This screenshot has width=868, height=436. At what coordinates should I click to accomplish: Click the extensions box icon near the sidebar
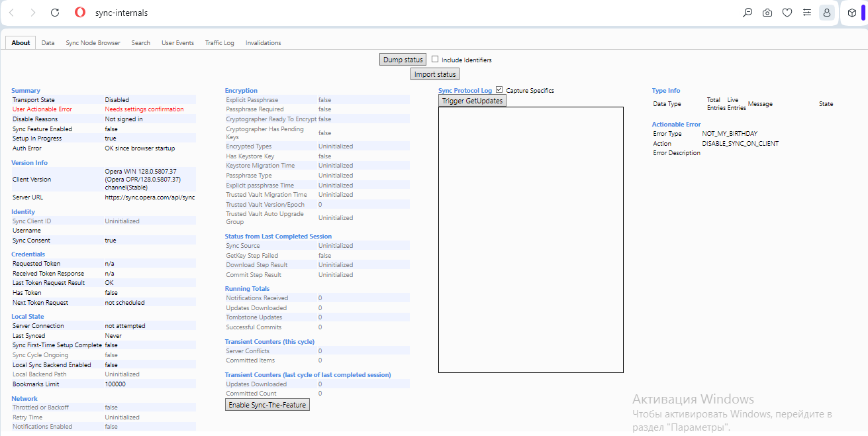tap(852, 13)
